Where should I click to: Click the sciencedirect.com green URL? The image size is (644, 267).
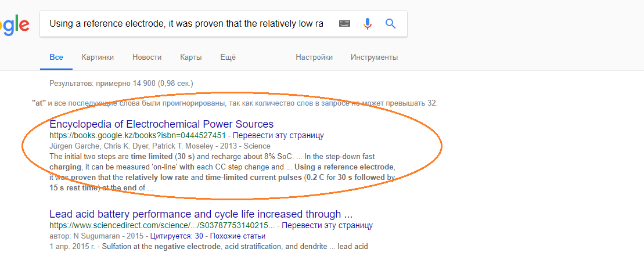click(x=161, y=225)
